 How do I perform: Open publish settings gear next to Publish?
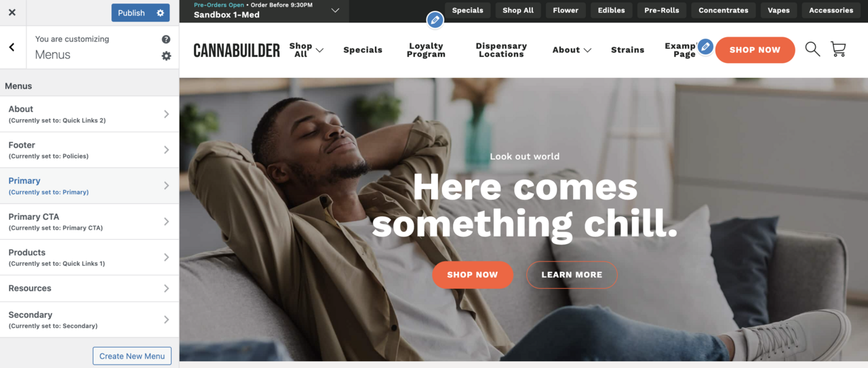pyautogui.click(x=160, y=13)
